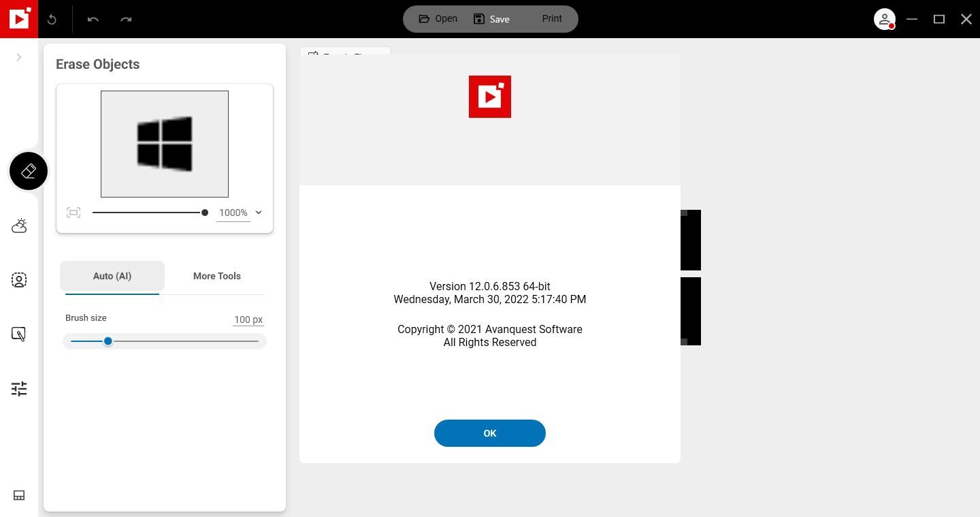Open the selection edit tool icon
The image size is (980, 517).
coord(19,334)
